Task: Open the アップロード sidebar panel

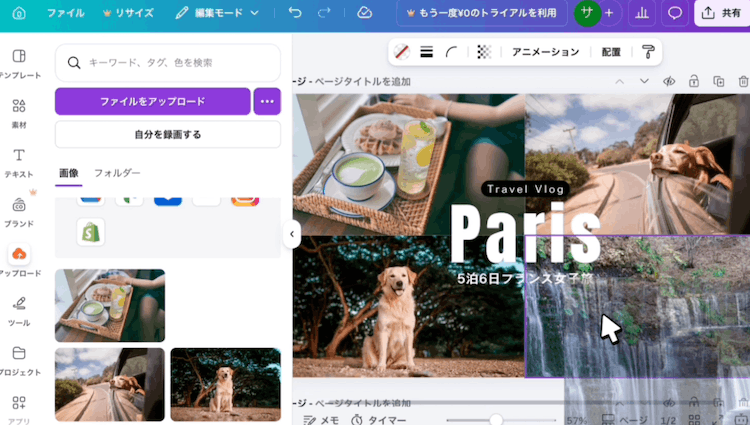Action: tap(19, 261)
